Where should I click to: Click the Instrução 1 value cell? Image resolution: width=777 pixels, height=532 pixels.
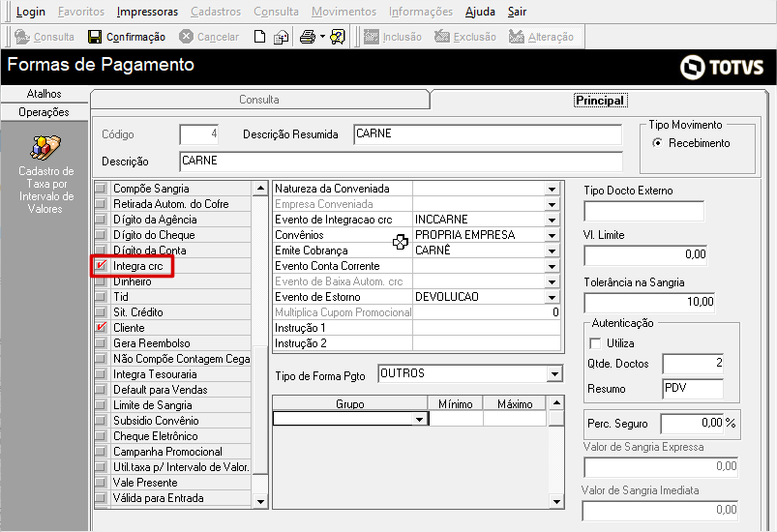click(486, 328)
